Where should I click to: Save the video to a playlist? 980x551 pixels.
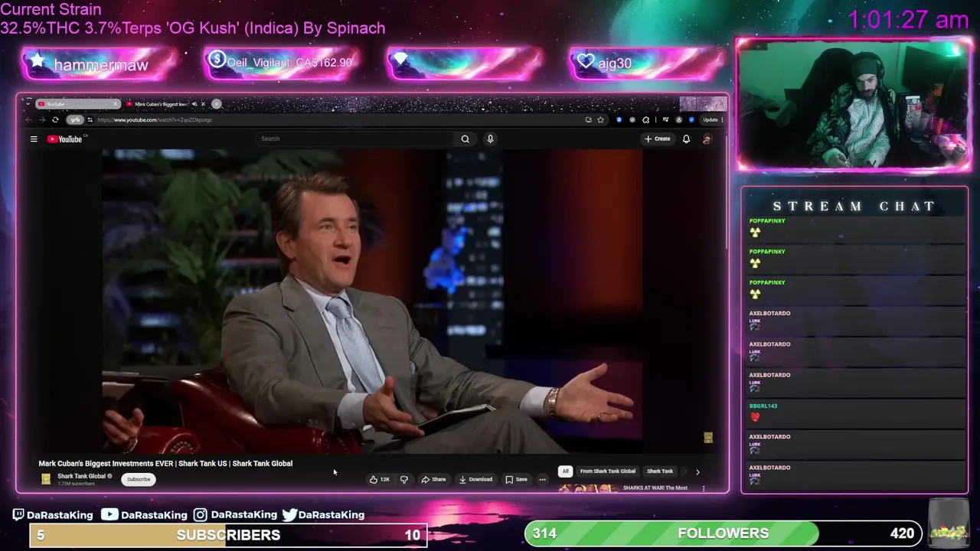coord(516,479)
